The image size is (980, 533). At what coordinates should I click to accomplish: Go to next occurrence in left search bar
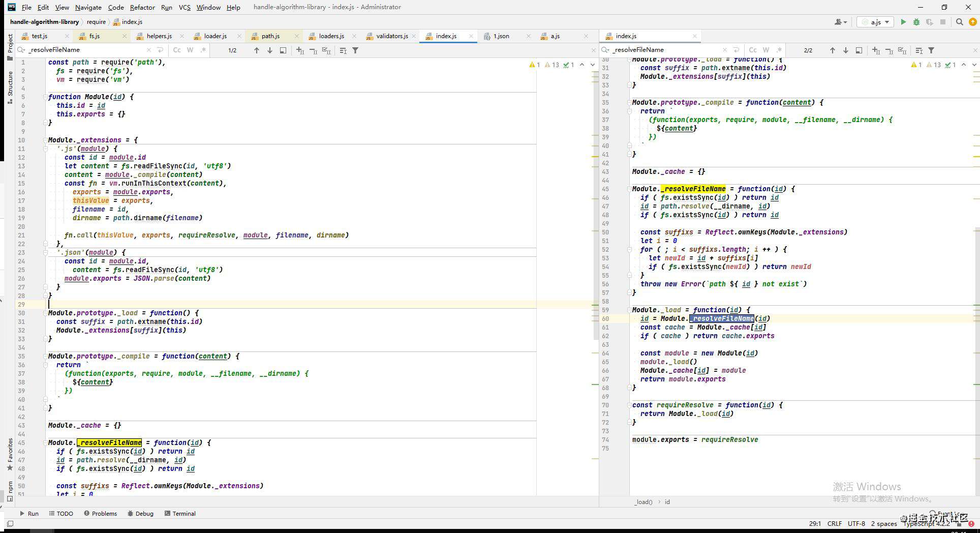(x=270, y=50)
